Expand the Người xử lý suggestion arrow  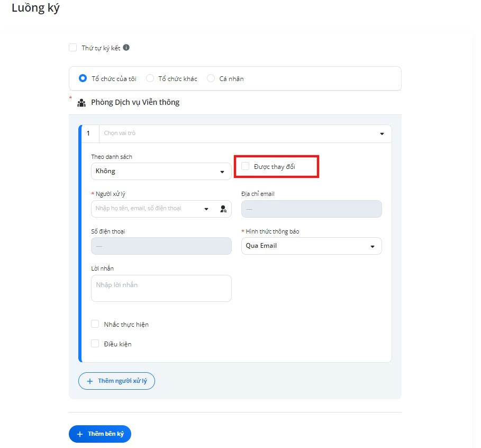206,209
